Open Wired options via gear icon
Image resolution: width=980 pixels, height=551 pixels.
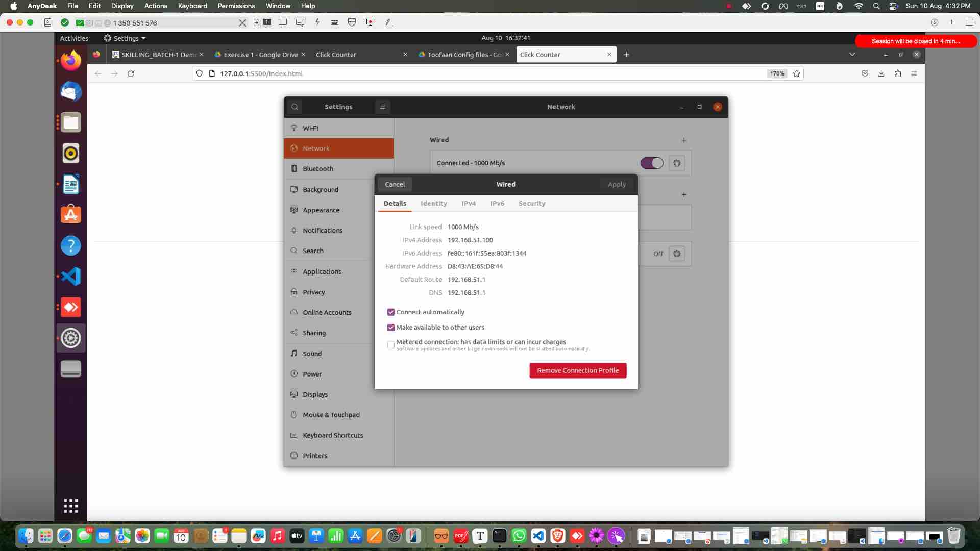coord(677,163)
